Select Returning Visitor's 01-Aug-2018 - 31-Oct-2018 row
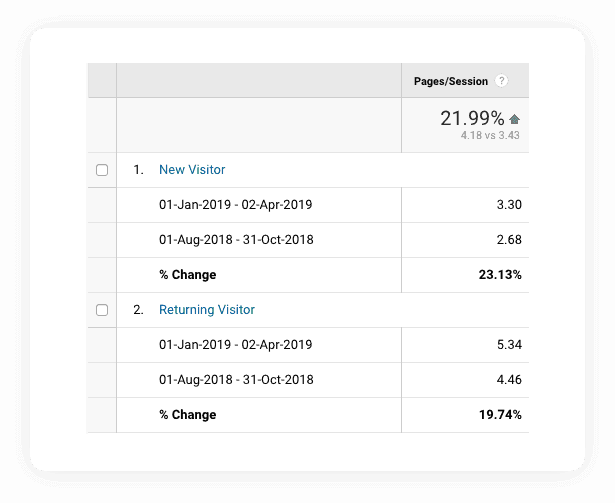This screenshot has width=615, height=503. [x=236, y=380]
